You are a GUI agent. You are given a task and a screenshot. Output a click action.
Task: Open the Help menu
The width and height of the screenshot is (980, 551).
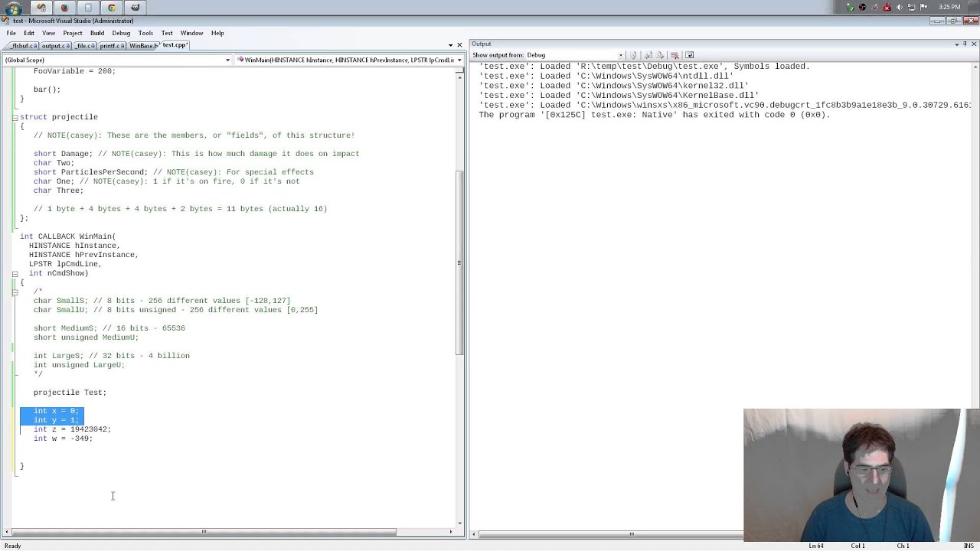tap(217, 33)
